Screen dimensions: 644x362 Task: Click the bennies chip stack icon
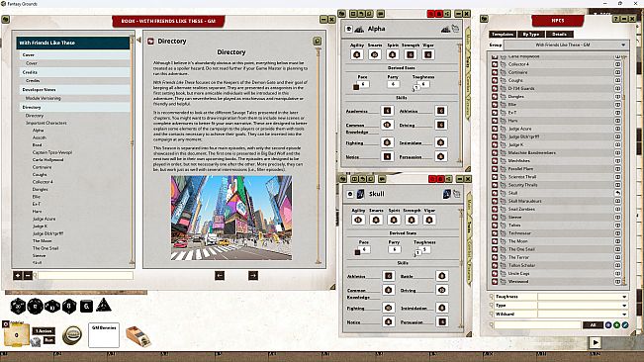point(72,335)
